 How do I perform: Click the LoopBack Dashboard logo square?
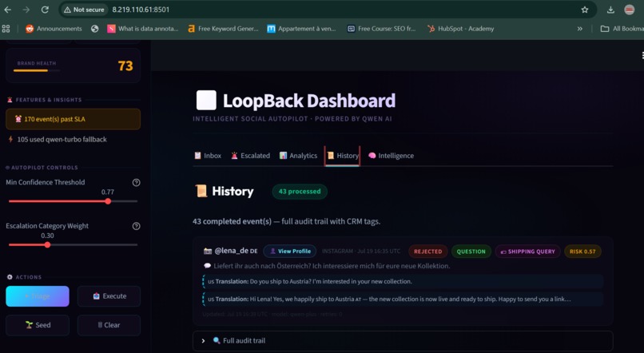[x=206, y=100]
